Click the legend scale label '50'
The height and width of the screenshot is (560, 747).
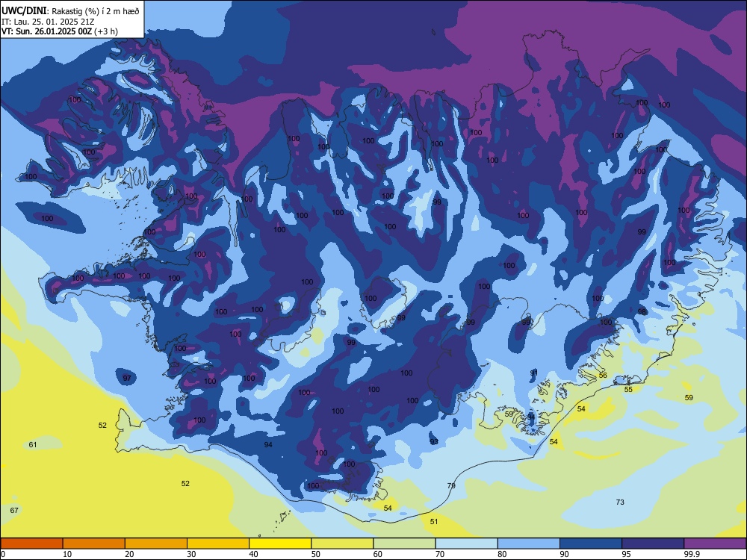coord(316,554)
